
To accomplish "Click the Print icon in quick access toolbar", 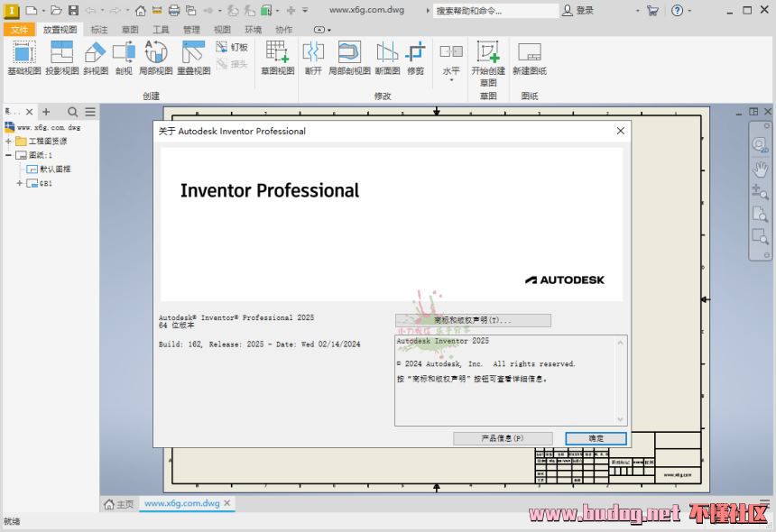I will [x=174, y=10].
